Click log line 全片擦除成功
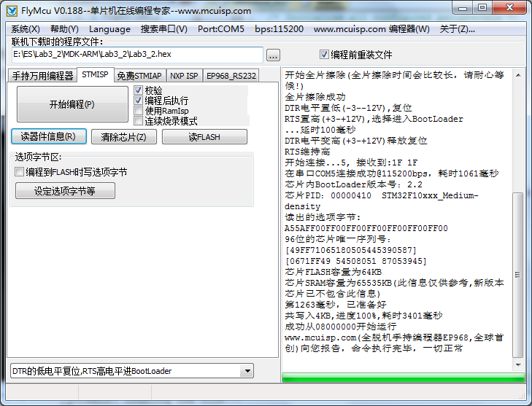 tap(315, 97)
